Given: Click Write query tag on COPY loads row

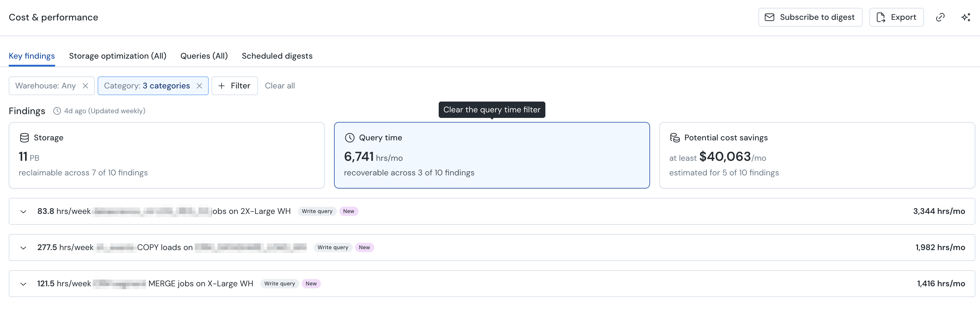Looking at the screenshot, I should [333, 247].
